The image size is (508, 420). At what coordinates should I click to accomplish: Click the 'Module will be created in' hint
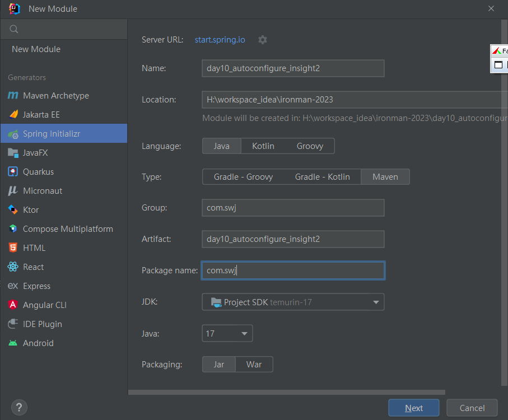coord(355,118)
